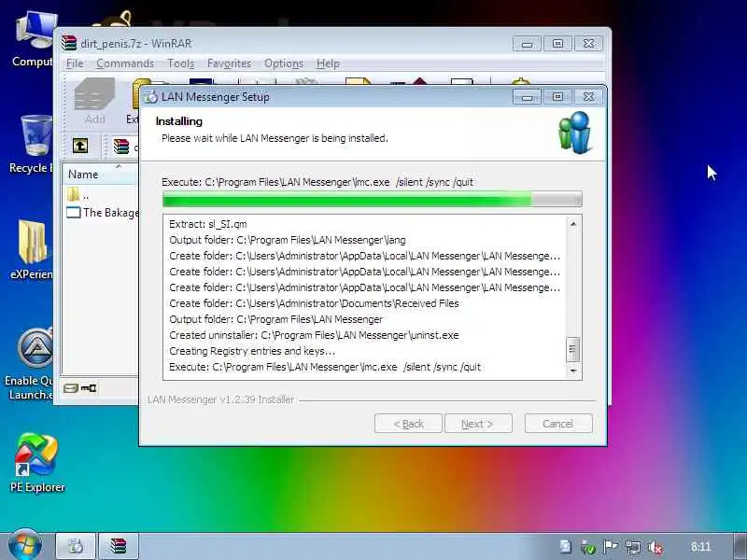This screenshot has height=560, width=747.
Task: Click the archive books icon in WinRAR path bar
Action: (x=121, y=147)
